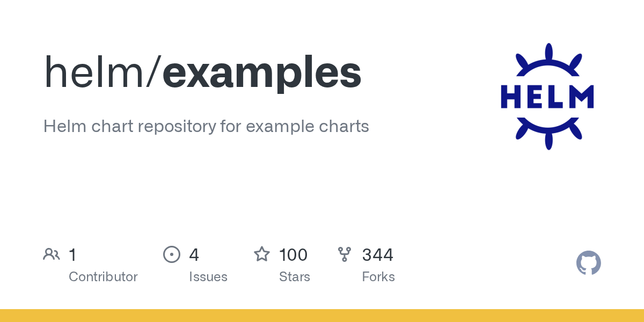The height and width of the screenshot is (322, 644).
Task: Click the issues count "4"
Action: click(194, 255)
